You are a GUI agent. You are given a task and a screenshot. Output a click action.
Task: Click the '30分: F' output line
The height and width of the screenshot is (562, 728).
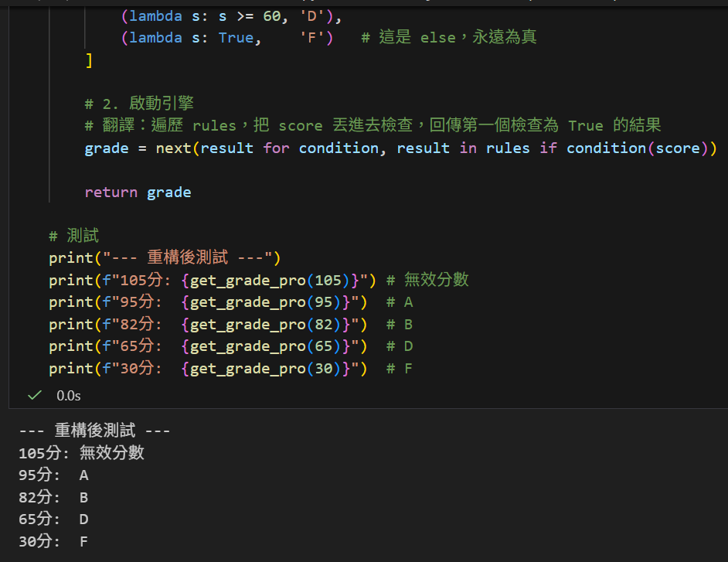click(x=53, y=542)
